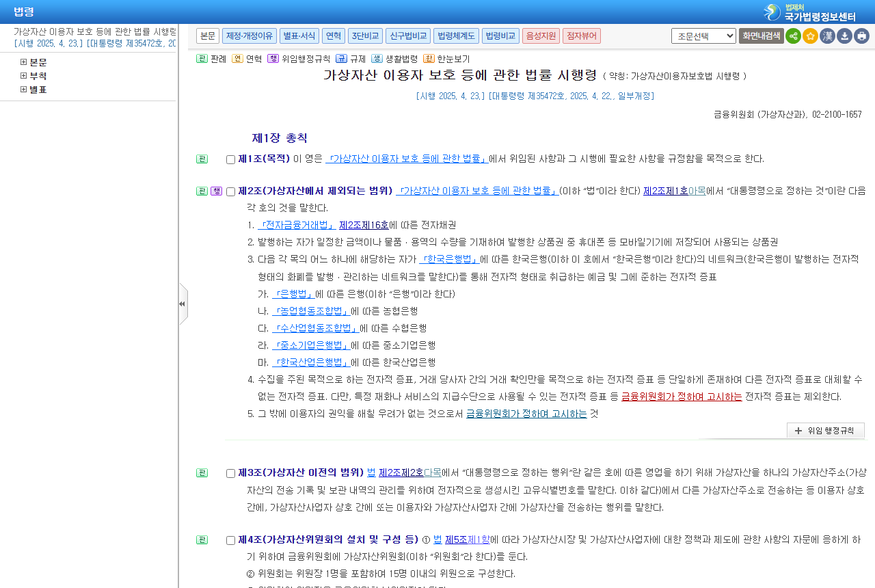This screenshot has height=588, width=875.
Task: Click the green share icon
Action: [793, 36]
